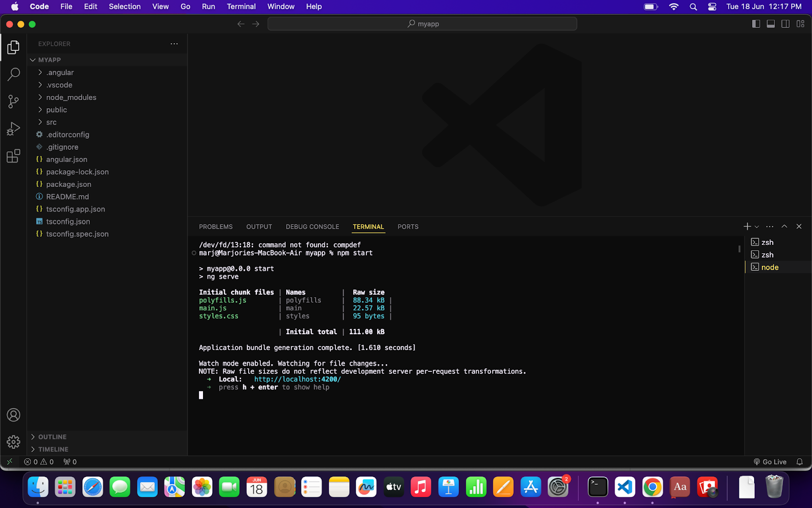
Task: Open the Source Control view
Action: 14,102
